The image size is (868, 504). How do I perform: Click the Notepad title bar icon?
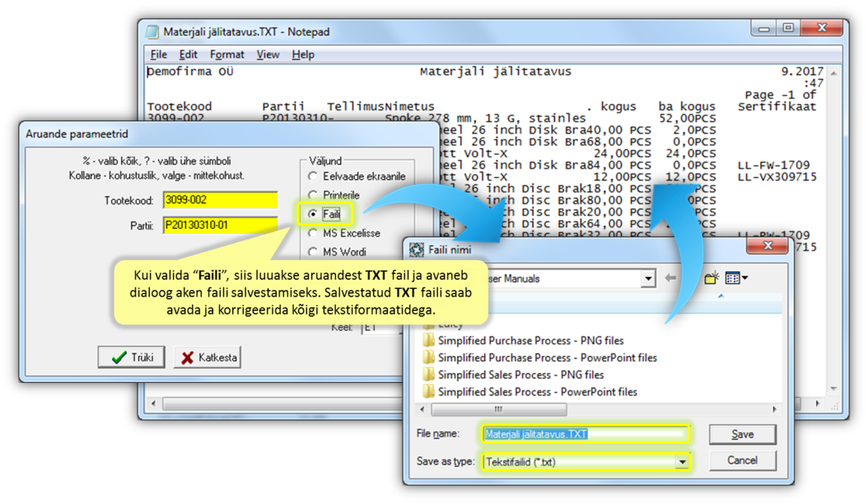(152, 32)
